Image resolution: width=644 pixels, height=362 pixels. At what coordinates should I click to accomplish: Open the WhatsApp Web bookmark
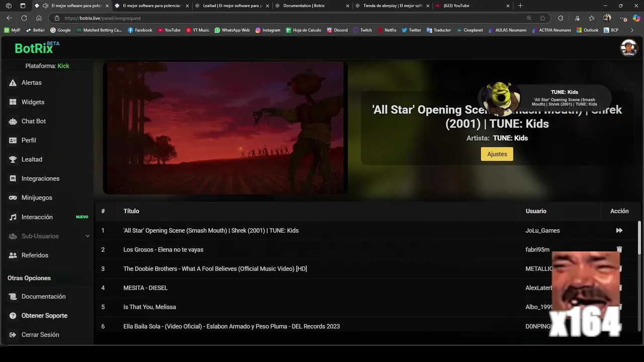(232, 30)
